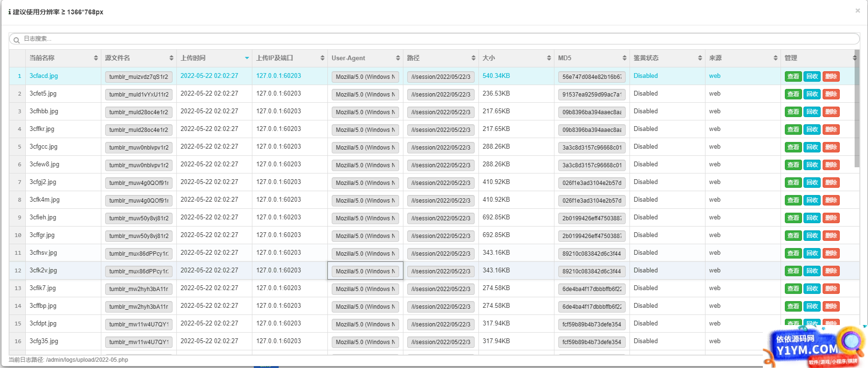Click MD5 field of 3cfhbb.jpg row
The width and height of the screenshot is (868, 368).
592,112
